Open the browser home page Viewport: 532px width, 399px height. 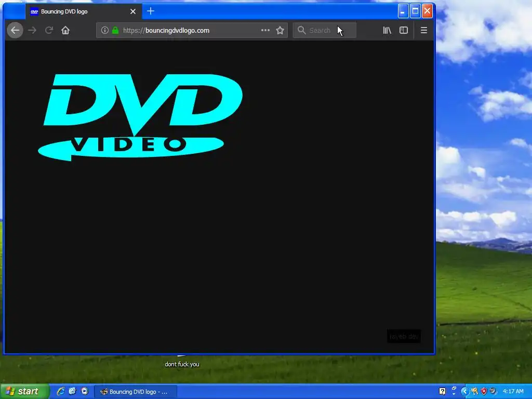coord(65,30)
